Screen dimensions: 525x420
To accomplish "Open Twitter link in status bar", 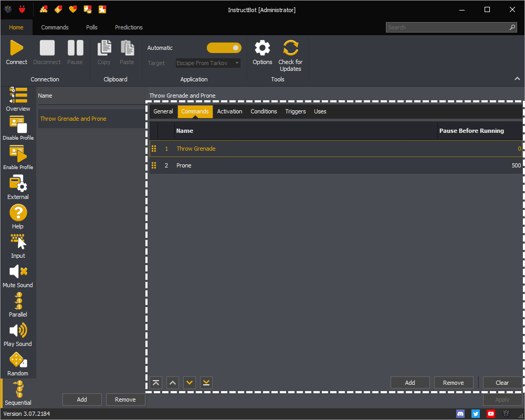I will click(x=476, y=414).
